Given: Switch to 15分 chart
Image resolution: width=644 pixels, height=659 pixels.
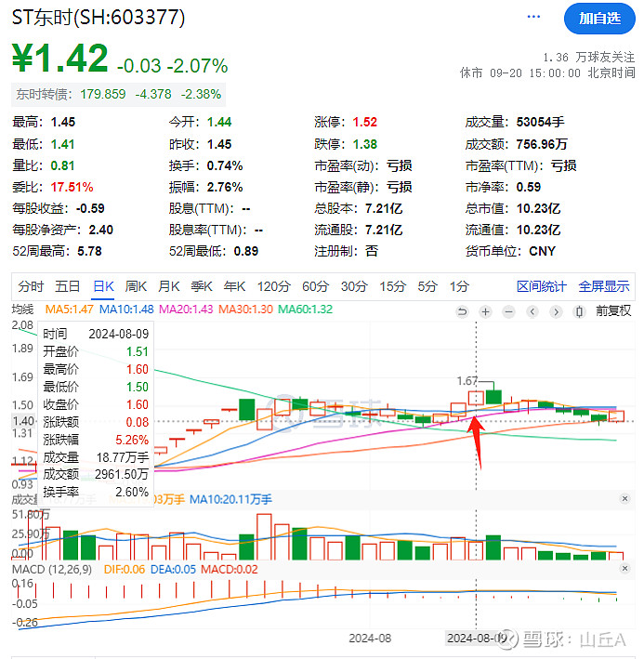Looking at the screenshot, I should [x=392, y=286].
